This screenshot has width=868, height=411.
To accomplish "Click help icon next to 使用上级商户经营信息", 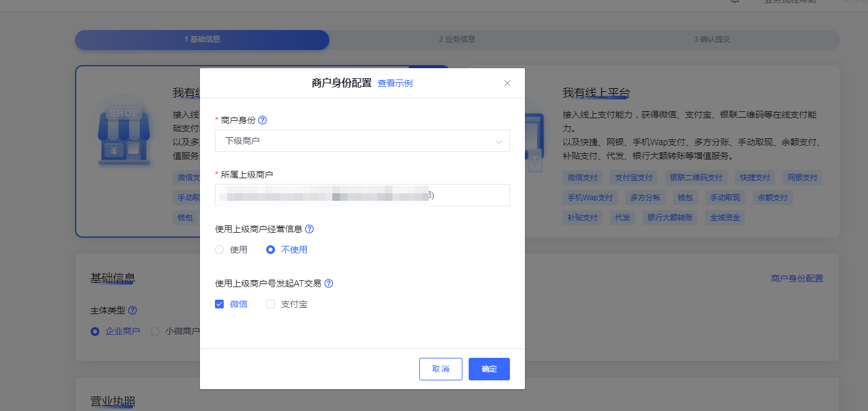I will pyautogui.click(x=309, y=229).
